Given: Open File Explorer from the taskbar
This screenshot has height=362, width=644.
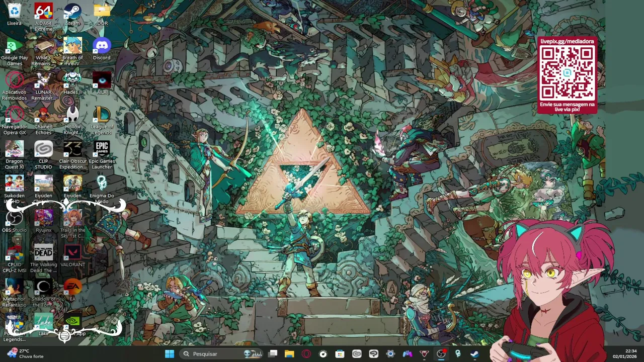Looking at the screenshot, I should (289, 354).
